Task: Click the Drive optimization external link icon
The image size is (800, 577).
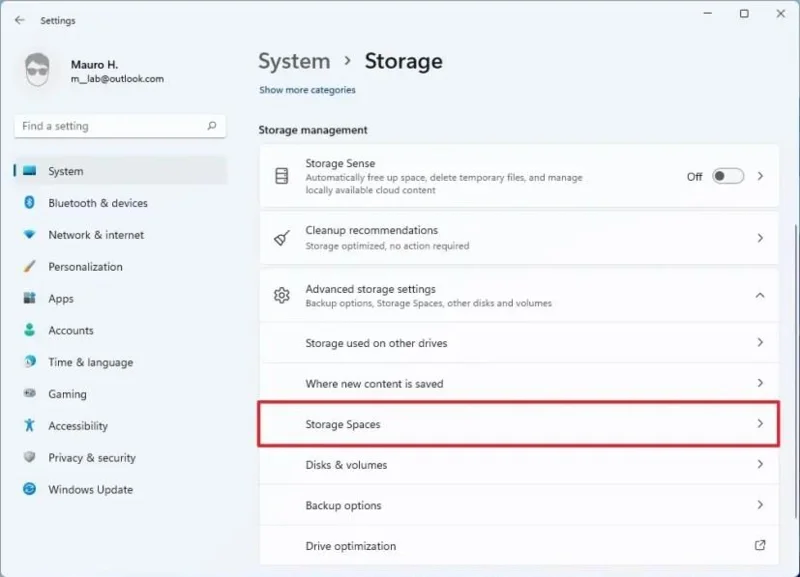Action: 760,545
